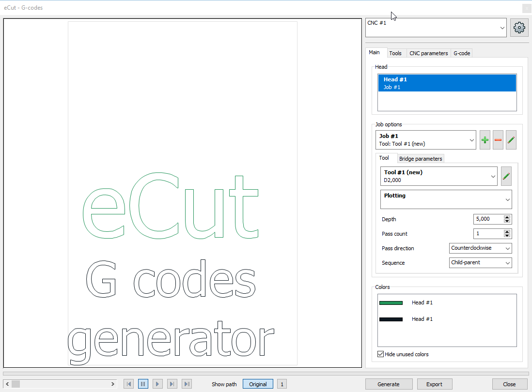Open the CNC #1 machine dropdown
532x392 pixels.
(436, 28)
